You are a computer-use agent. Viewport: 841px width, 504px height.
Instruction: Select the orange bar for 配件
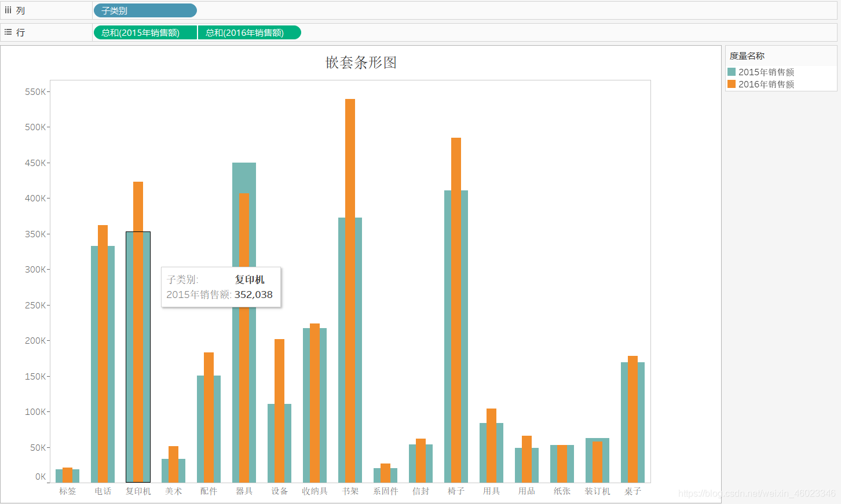[x=209, y=417]
